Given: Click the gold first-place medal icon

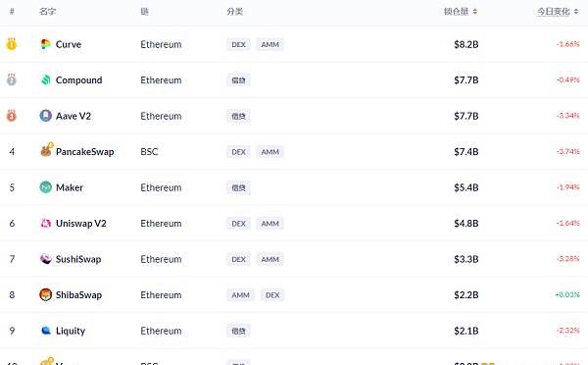Looking at the screenshot, I should 12,44.
